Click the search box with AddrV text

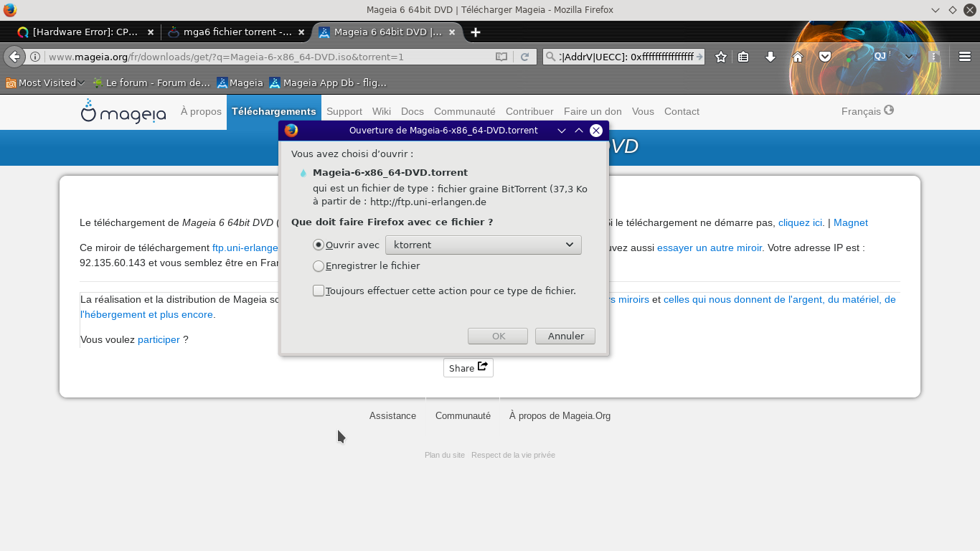coord(626,57)
